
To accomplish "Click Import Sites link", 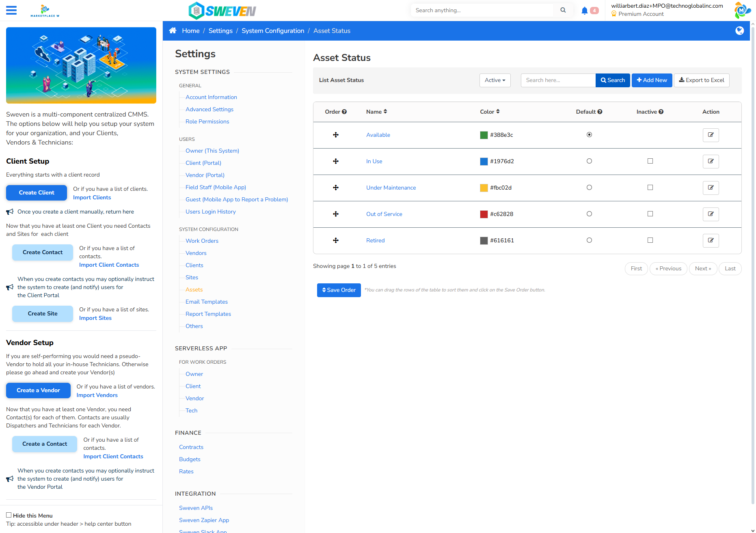I will (95, 318).
